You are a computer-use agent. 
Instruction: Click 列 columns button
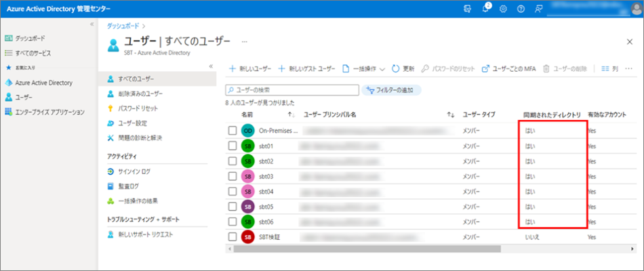click(x=610, y=69)
